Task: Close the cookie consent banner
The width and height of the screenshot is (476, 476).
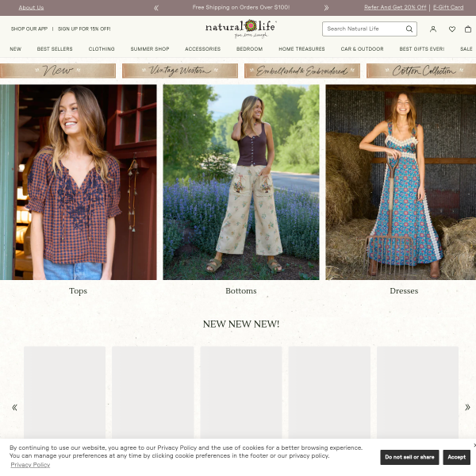Action: point(474,445)
